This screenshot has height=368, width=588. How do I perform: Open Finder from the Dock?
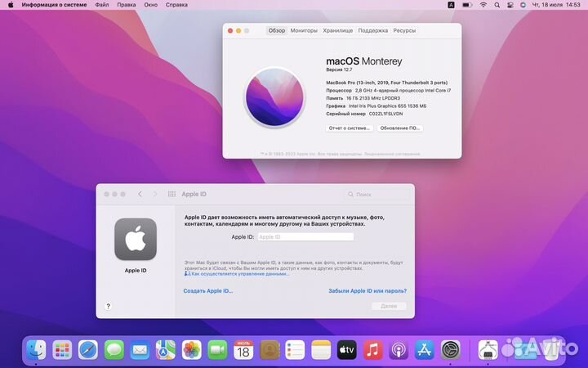pyautogui.click(x=36, y=350)
